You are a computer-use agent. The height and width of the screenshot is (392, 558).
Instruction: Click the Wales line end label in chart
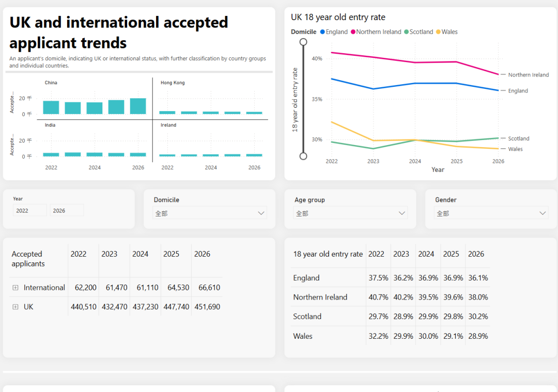pyautogui.click(x=515, y=149)
